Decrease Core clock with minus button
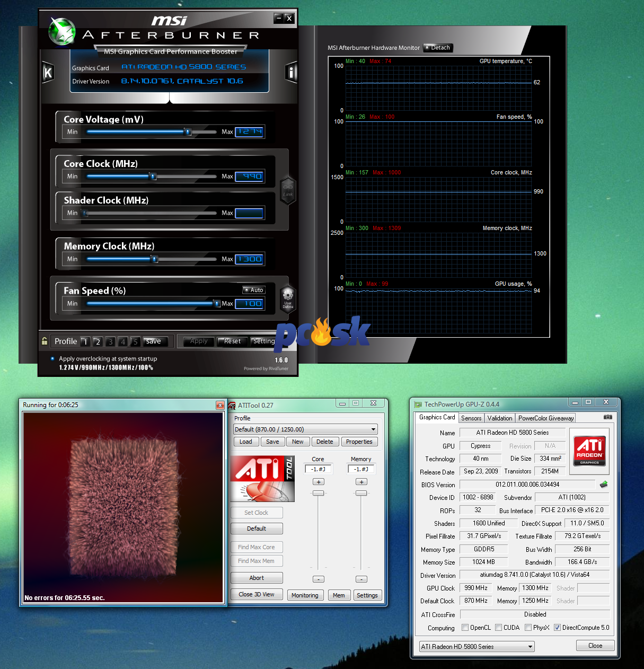Image resolution: width=644 pixels, height=669 pixels. pyautogui.click(x=319, y=579)
